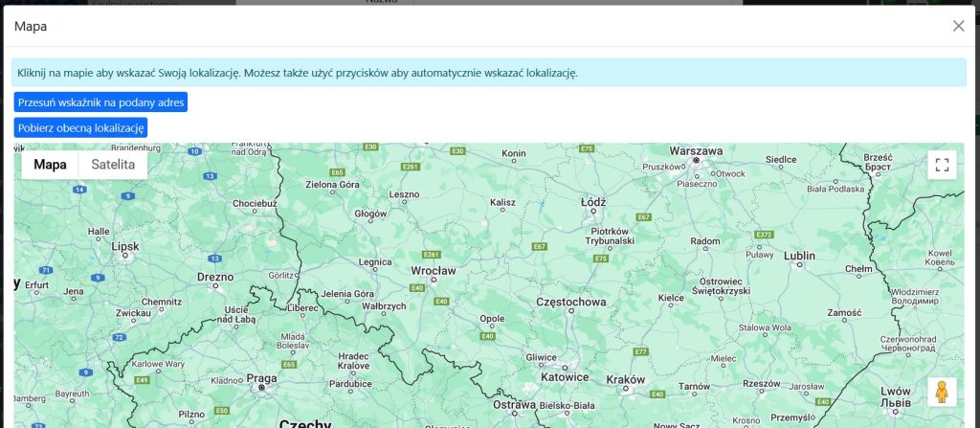Click Leszno label on the map

click(x=404, y=194)
